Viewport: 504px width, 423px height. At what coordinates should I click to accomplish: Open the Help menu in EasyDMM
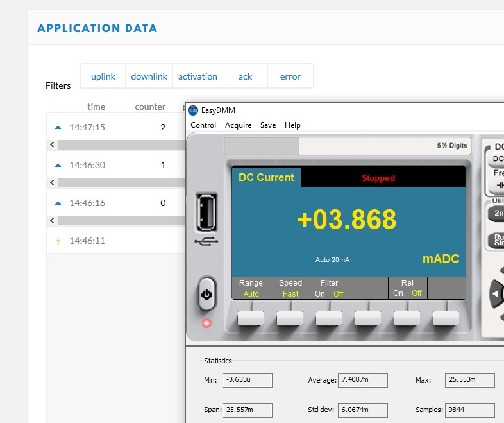click(292, 125)
